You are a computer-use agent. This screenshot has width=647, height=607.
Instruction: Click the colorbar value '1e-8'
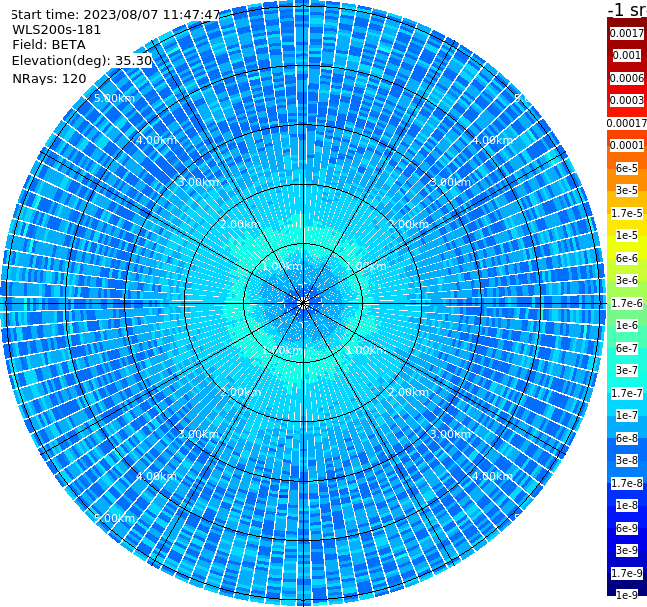[x=627, y=505]
